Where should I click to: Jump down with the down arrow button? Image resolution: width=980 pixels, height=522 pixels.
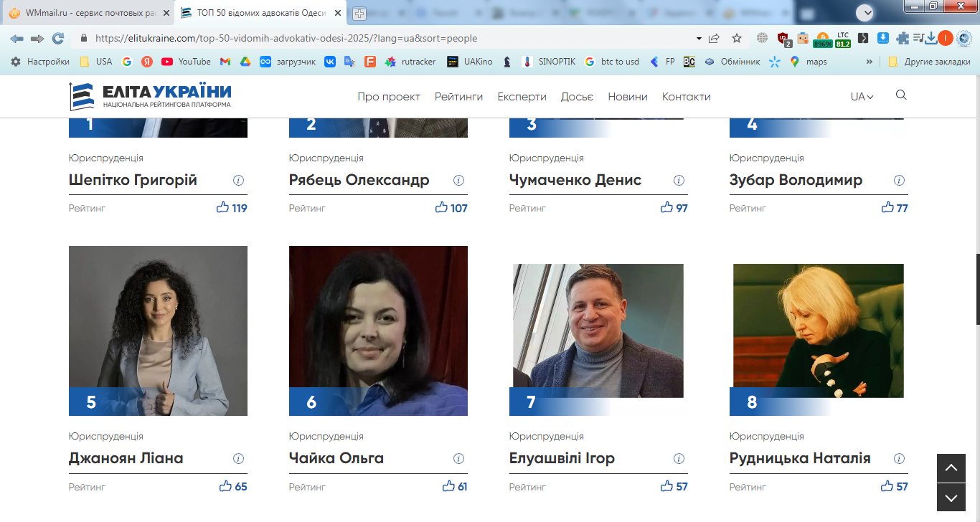951,498
